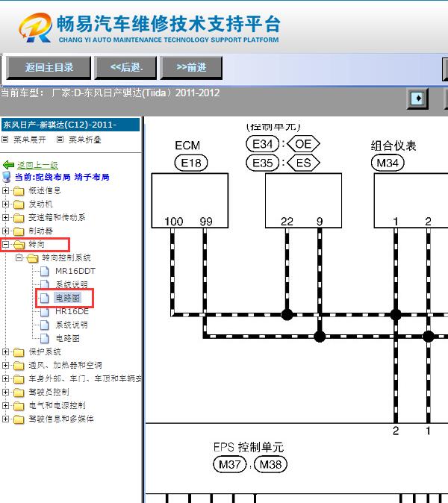
Task: Click the computer icon beside 当前:配线布局
Action: pos(7,177)
